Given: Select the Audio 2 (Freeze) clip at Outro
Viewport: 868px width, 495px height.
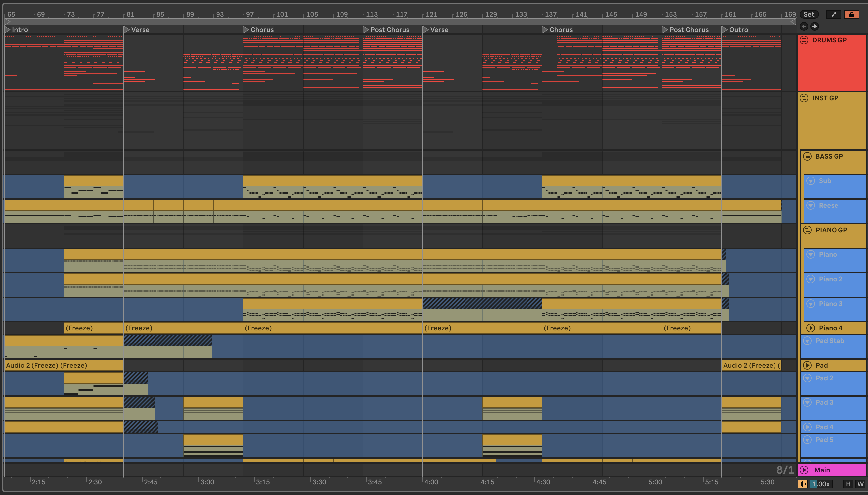Looking at the screenshot, I should click(752, 366).
